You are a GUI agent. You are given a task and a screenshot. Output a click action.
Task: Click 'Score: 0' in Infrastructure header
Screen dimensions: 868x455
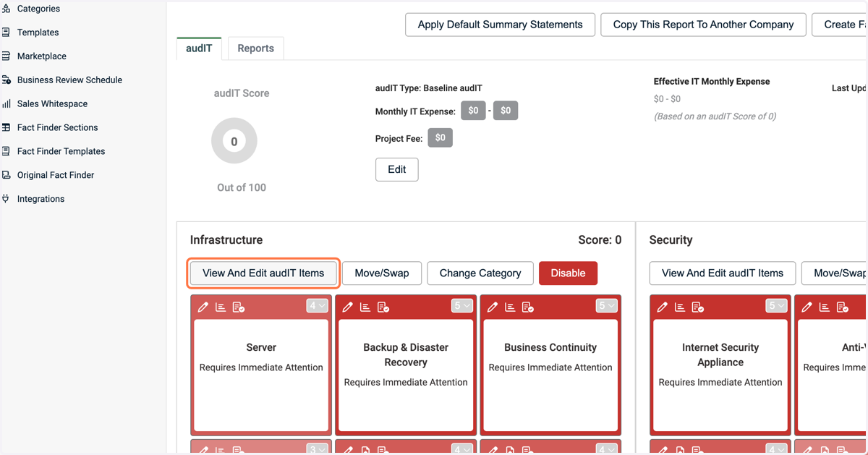600,240
